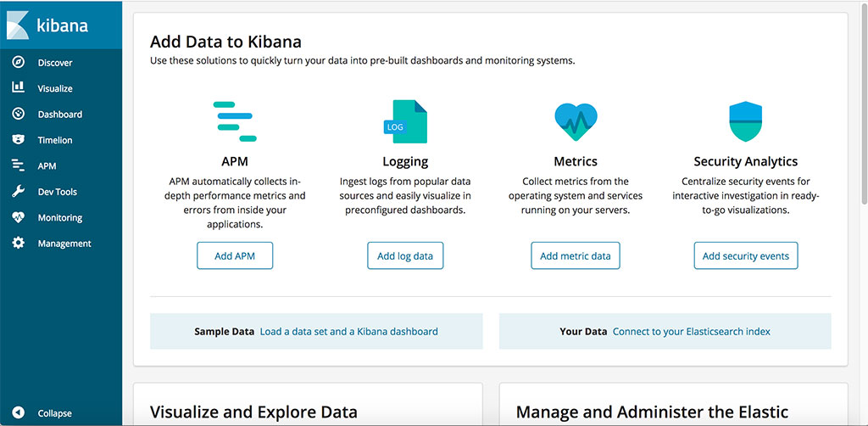This screenshot has width=868, height=426.
Task: Click the Add log data button
Action: click(405, 256)
